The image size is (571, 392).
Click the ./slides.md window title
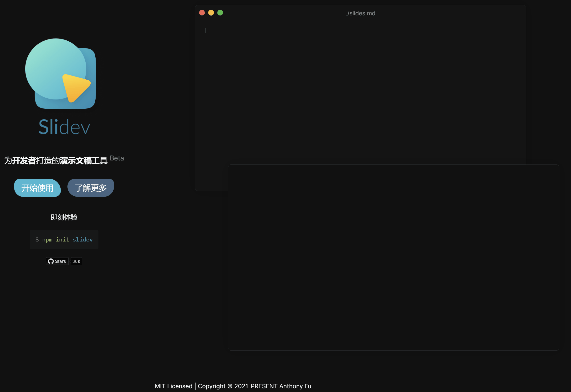pyautogui.click(x=360, y=13)
